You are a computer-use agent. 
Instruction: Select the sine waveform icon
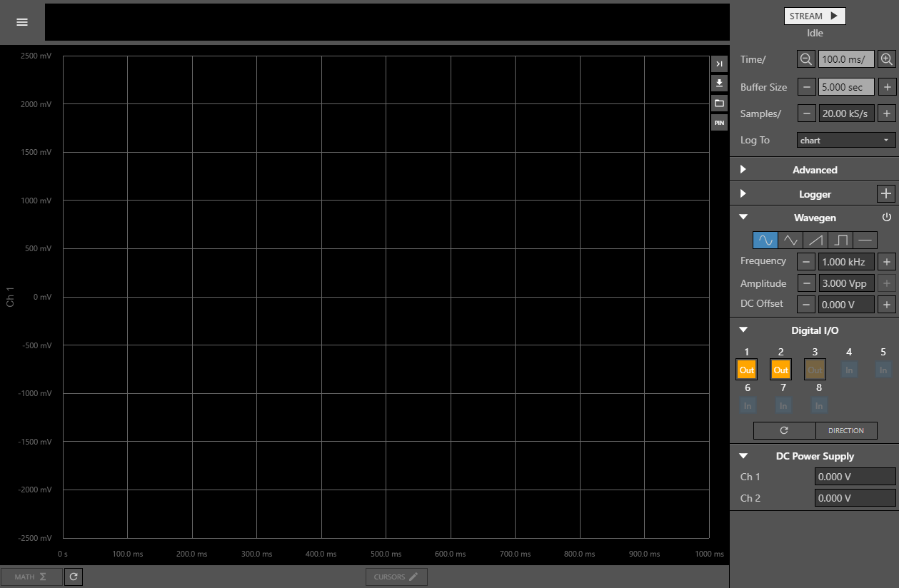(765, 240)
